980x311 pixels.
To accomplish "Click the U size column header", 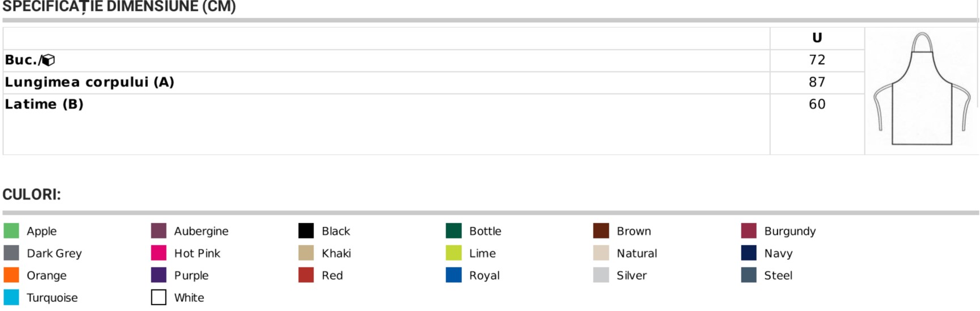I will [817, 38].
